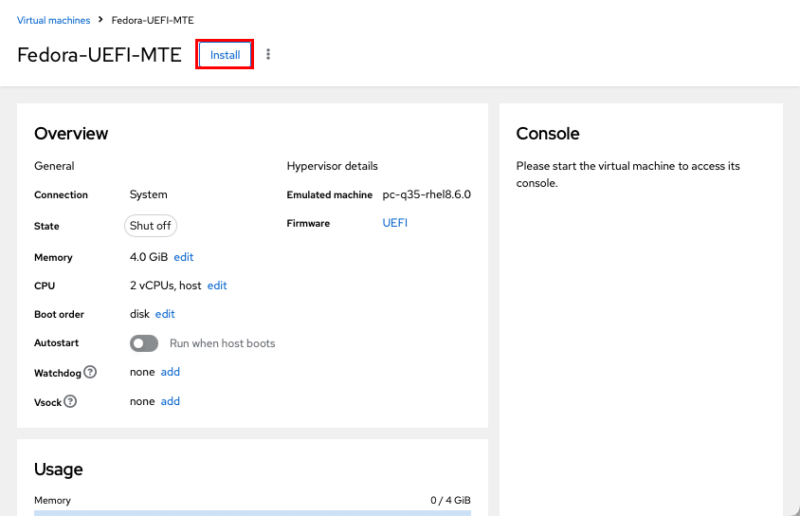Click the Run when host boots label
The image size is (800, 516).
coord(222,343)
